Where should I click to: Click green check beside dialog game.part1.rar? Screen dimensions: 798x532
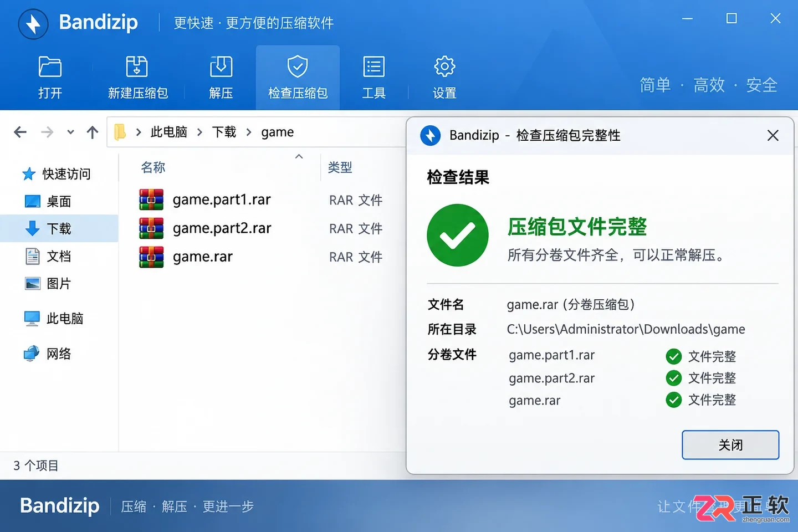(674, 356)
